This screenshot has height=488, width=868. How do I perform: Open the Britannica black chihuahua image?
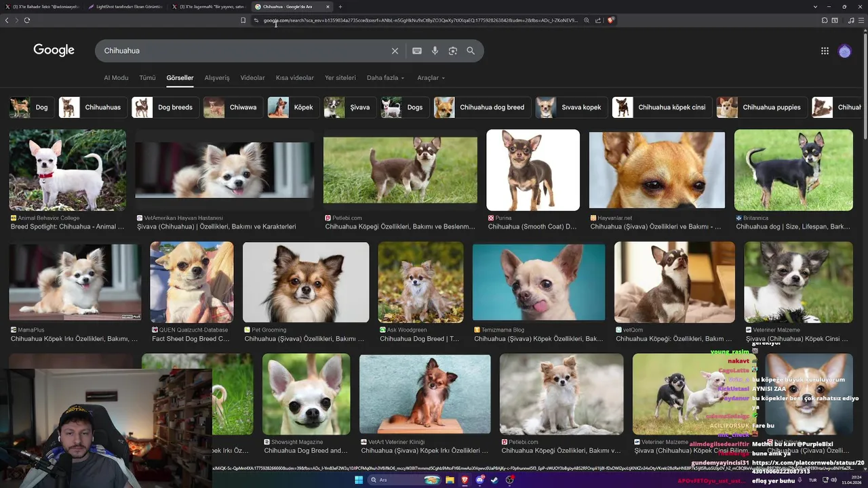click(x=793, y=170)
